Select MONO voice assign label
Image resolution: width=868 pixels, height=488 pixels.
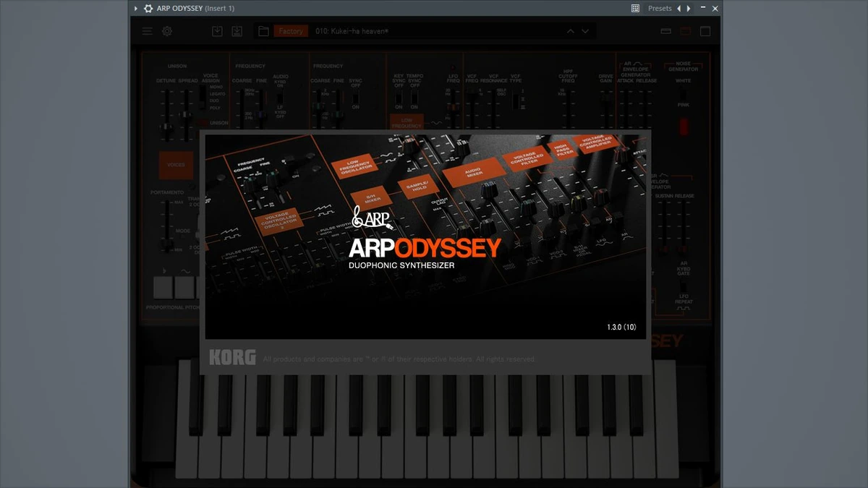[216, 87]
